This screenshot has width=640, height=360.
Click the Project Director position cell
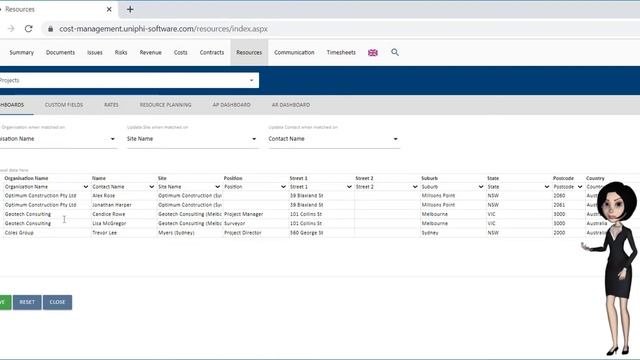[255, 233]
